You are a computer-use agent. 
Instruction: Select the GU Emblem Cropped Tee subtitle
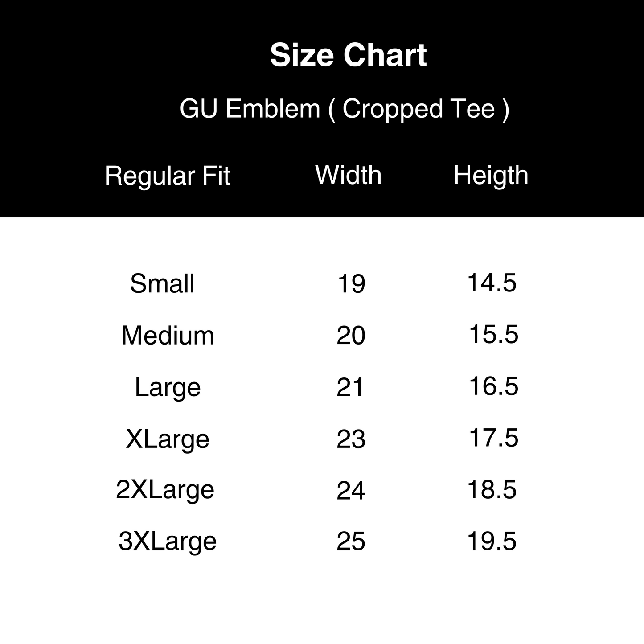click(344, 109)
